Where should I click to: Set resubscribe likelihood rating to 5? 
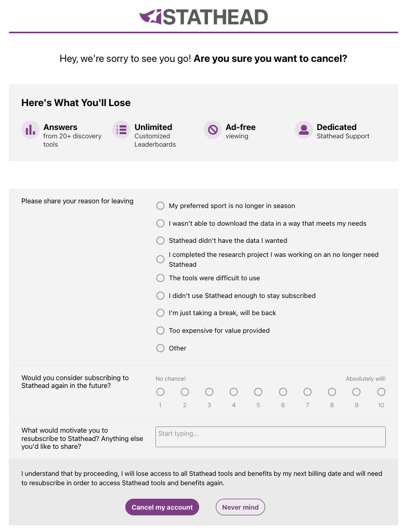258,392
